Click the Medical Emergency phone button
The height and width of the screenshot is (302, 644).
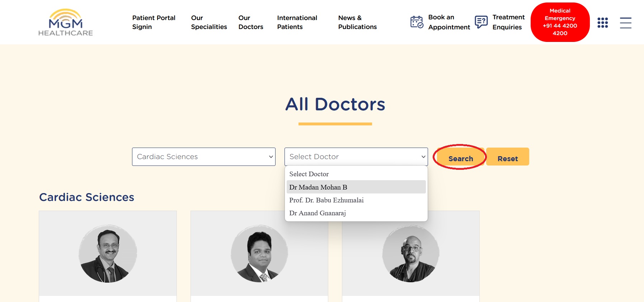click(560, 22)
